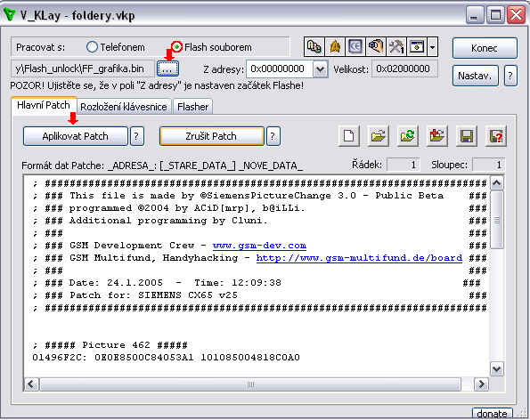Open the www.gsm-dev.com link

pyautogui.click(x=259, y=246)
